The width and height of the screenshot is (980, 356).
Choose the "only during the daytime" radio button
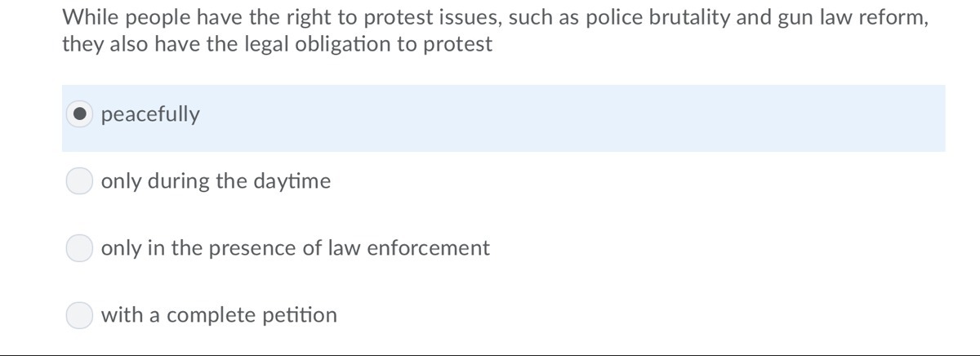[x=79, y=181]
